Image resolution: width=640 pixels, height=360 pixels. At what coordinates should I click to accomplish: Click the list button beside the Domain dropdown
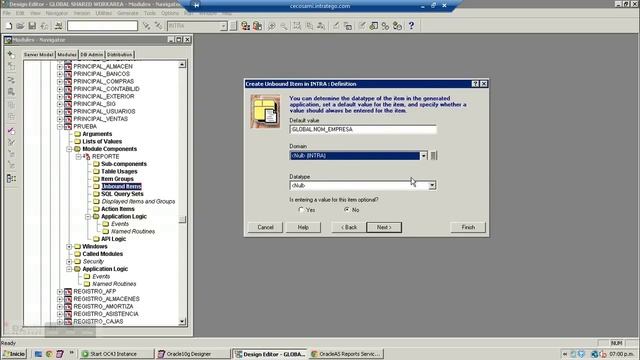coord(433,156)
